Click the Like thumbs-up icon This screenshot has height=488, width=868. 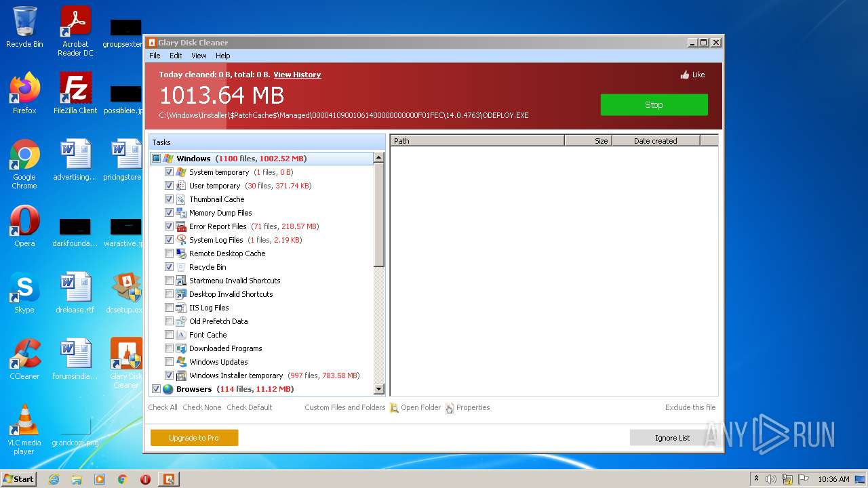[x=685, y=75]
